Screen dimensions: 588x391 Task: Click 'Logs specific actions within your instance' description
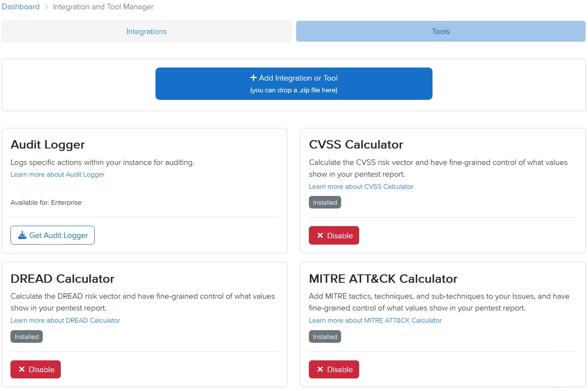click(102, 162)
